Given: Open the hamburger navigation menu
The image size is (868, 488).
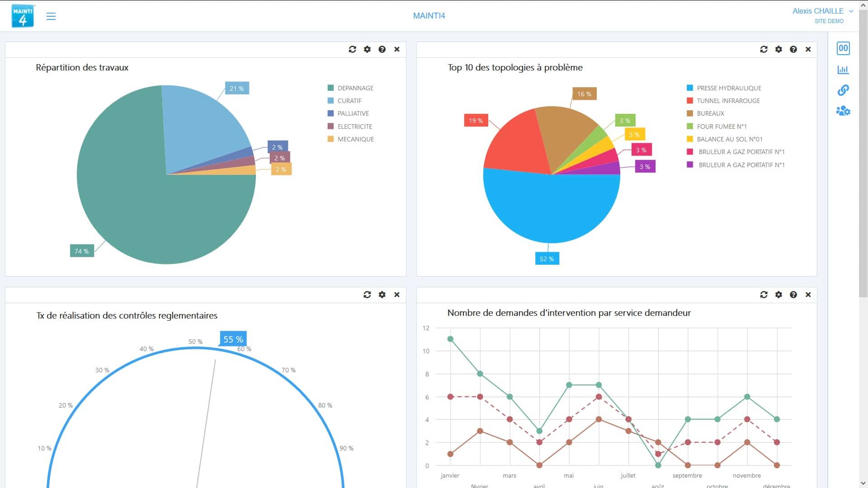Looking at the screenshot, I should [x=51, y=16].
